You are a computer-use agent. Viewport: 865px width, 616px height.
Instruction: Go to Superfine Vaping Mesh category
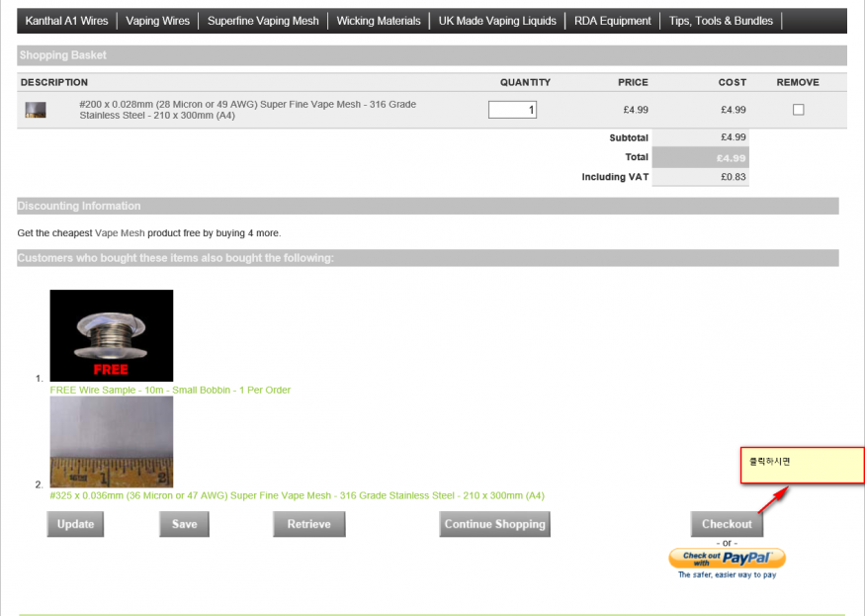coord(263,21)
